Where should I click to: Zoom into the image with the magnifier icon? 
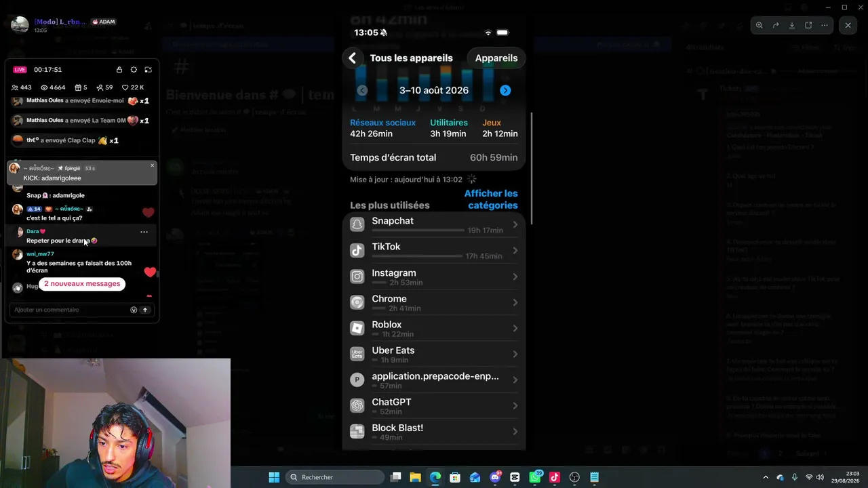759,25
